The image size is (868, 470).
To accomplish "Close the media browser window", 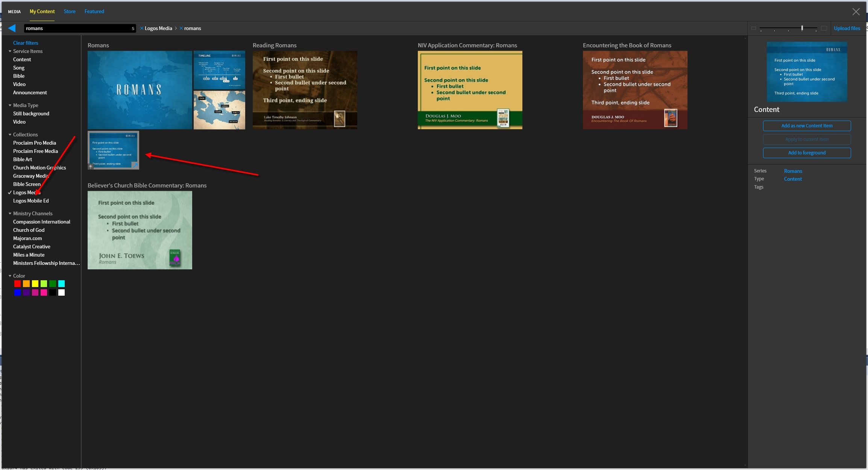I will [x=856, y=12].
